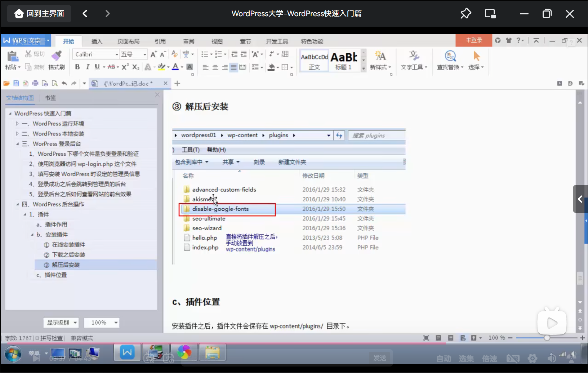This screenshot has width=588, height=373.
Task: Click the numbered list icon
Action: click(x=218, y=54)
